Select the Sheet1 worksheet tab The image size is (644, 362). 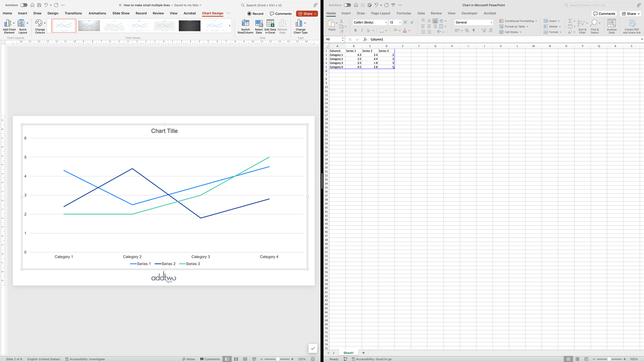(348, 353)
